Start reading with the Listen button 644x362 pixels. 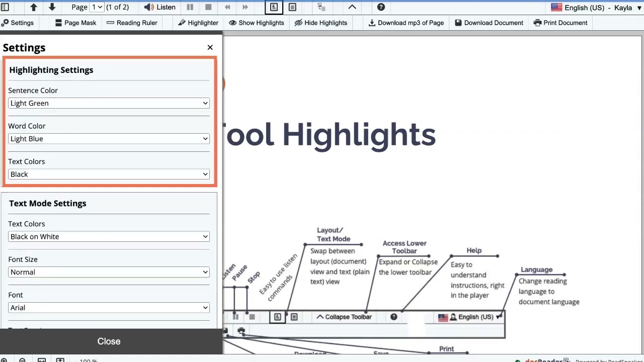pos(159,7)
